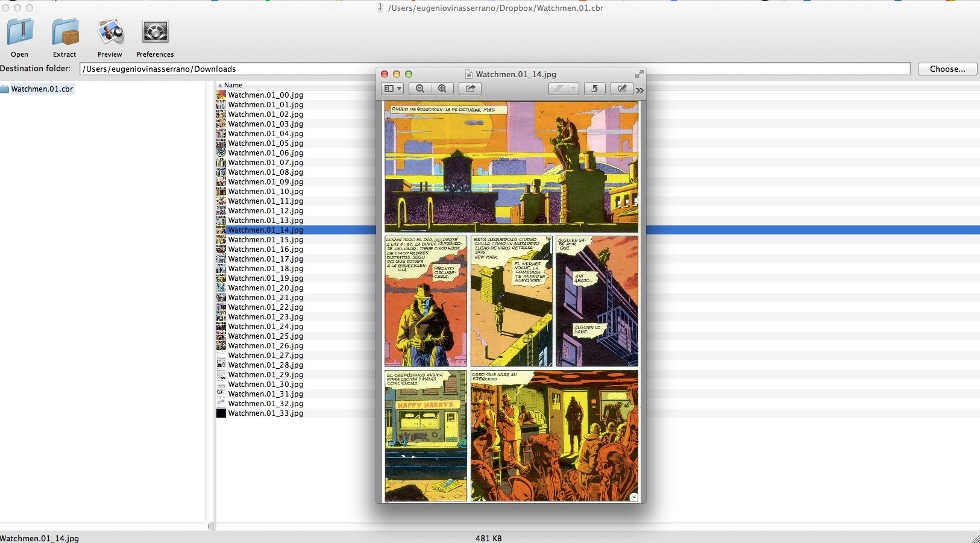
Task: Select file Watchmen.01_04.jpg
Action: (266, 133)
